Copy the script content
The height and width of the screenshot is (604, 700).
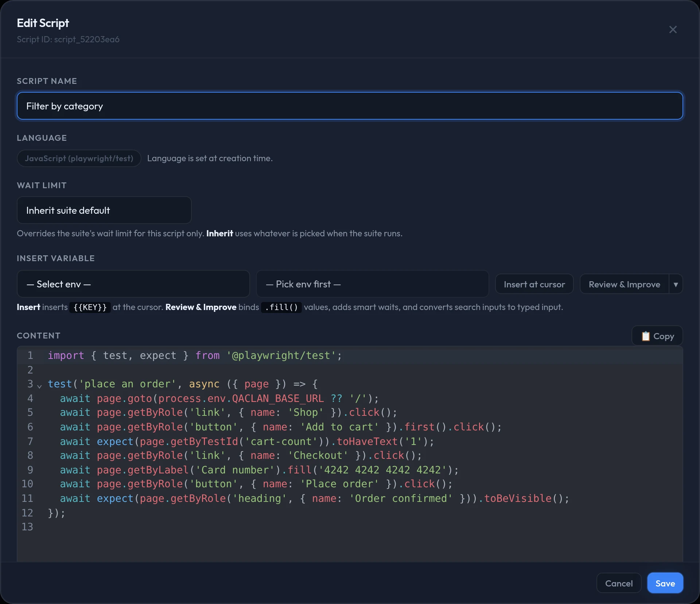pos(657,336)
